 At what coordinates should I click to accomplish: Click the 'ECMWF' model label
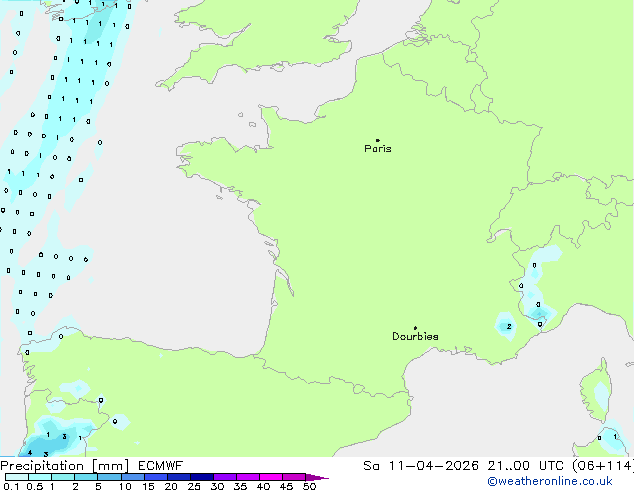161,466
